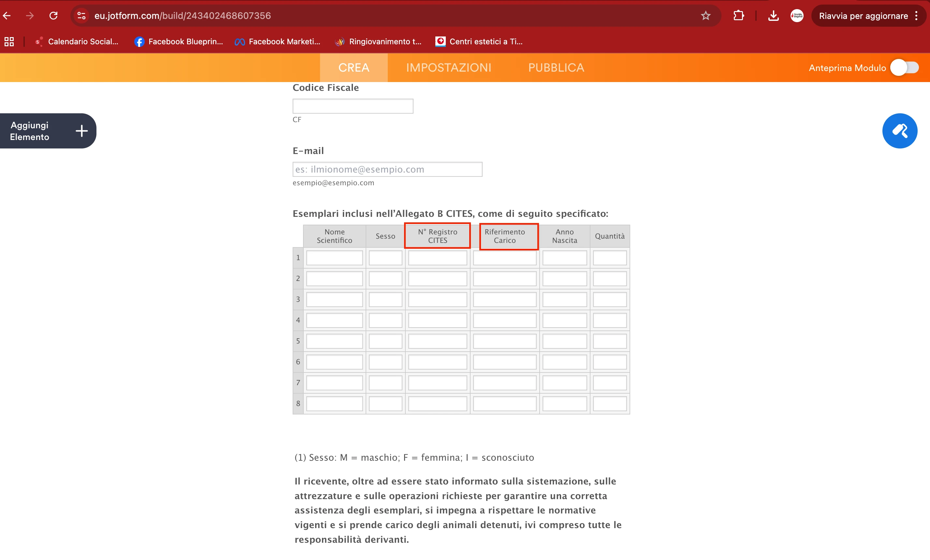The height and width of the screenshot is (560, 930).
Task: Switch to the IMPOSTAZIONI tab
Action: pos(449,67)
